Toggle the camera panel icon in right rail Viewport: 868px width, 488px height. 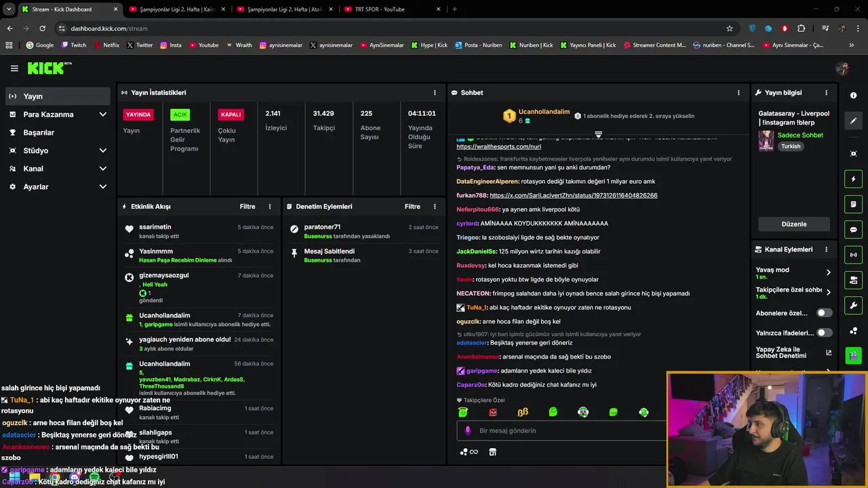click(x=853, y=280)
